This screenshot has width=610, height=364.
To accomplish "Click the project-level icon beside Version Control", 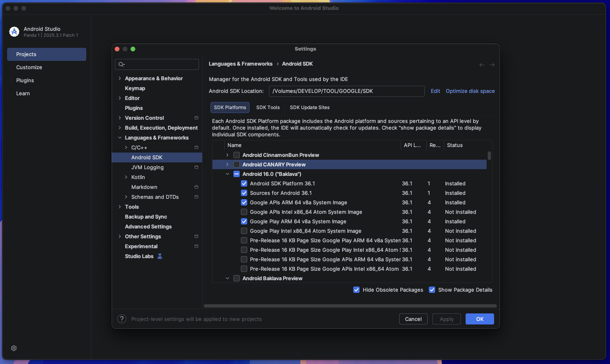I will 196,118.
